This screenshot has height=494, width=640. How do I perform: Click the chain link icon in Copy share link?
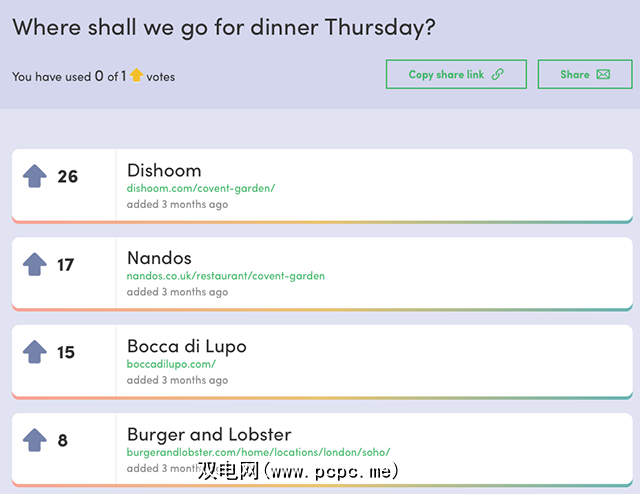[497, 75]
